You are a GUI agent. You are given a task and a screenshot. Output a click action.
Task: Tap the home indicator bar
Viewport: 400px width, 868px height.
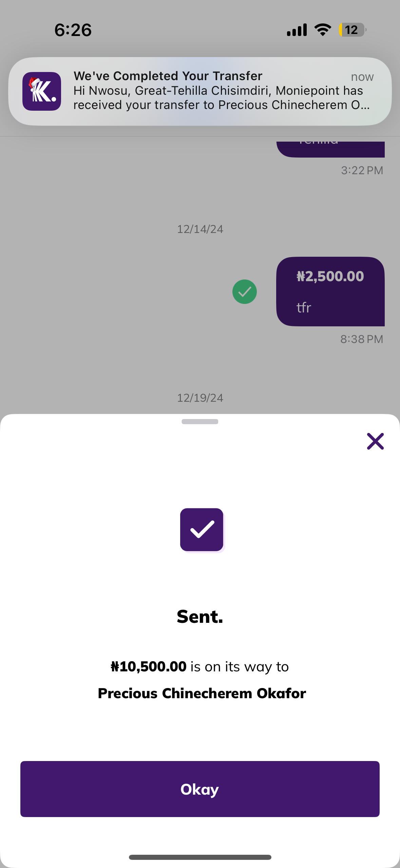point(200,857)
